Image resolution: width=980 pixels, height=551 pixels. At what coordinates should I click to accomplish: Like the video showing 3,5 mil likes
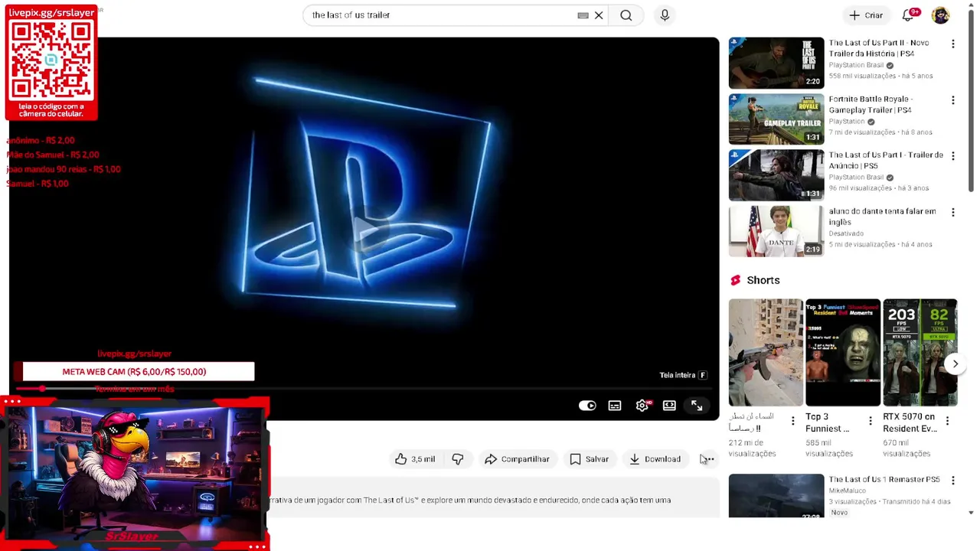coord(414,459)
